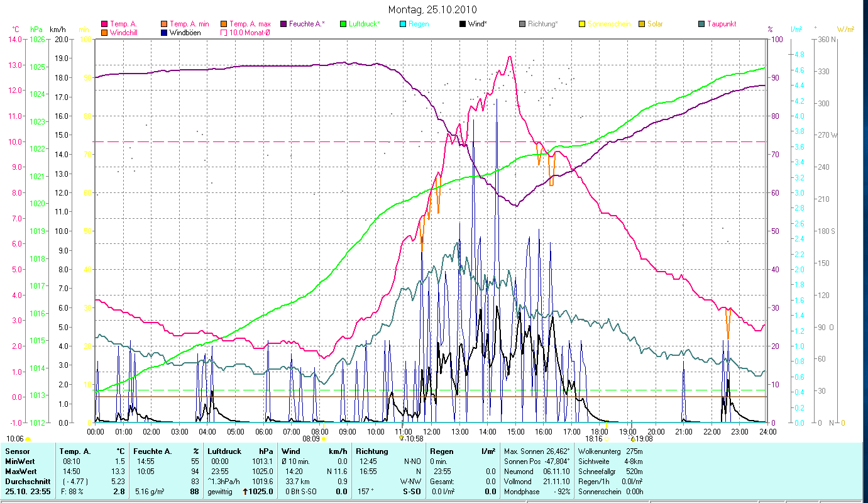Click the dark teal Taupunkt legend square
This screenshot has height=503, width=868.
701,24
